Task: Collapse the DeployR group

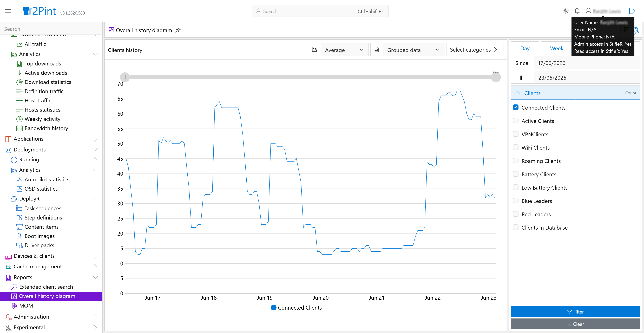Action: click(x=95, y=199)
